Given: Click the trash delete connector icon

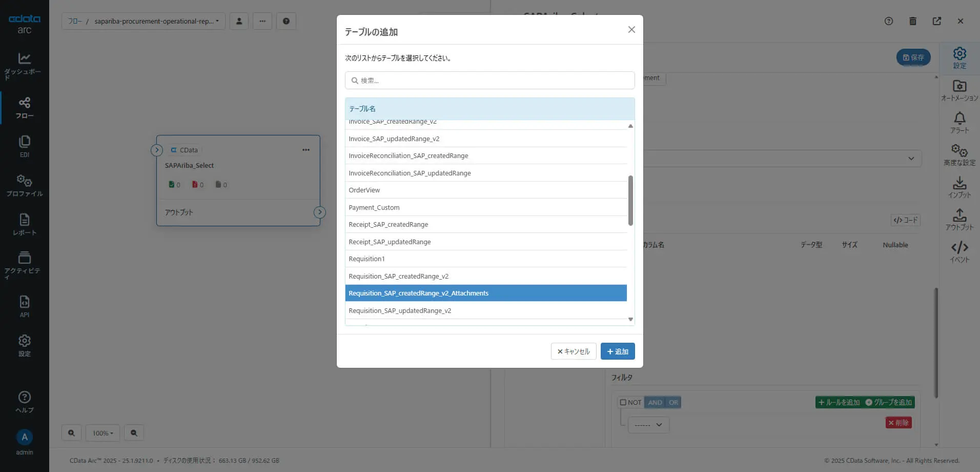Looking at the screenshot, I should click(912, 21).
